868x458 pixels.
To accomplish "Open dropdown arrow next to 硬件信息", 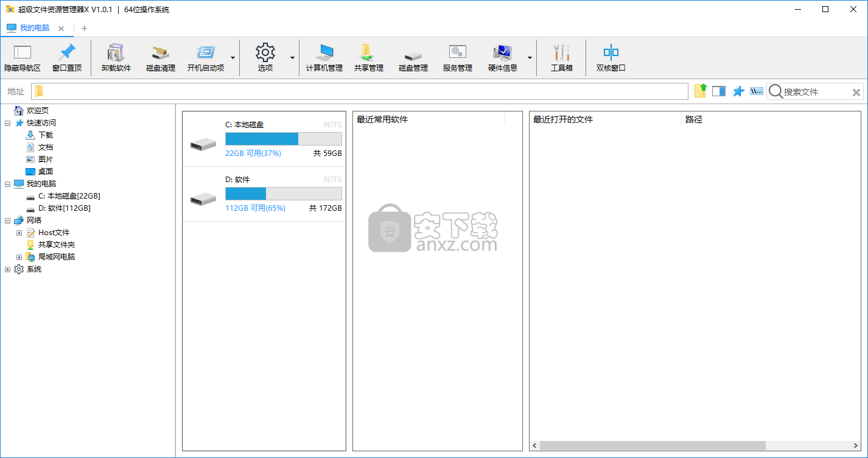I will point(530,58).
